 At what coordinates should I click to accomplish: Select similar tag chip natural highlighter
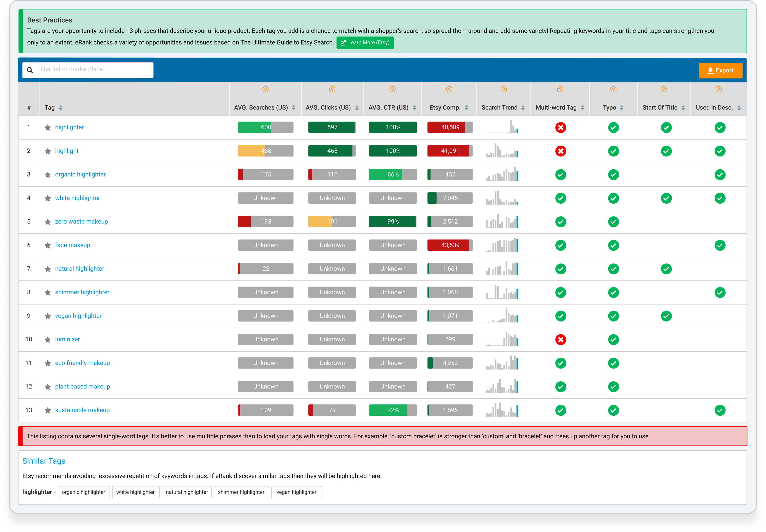[187, 492]
